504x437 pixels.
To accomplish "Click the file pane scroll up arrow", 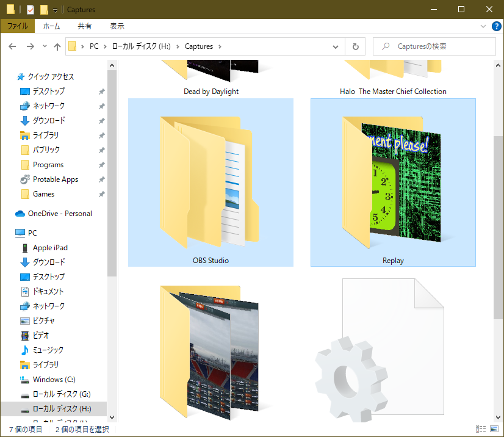I will tap(499, 65).
